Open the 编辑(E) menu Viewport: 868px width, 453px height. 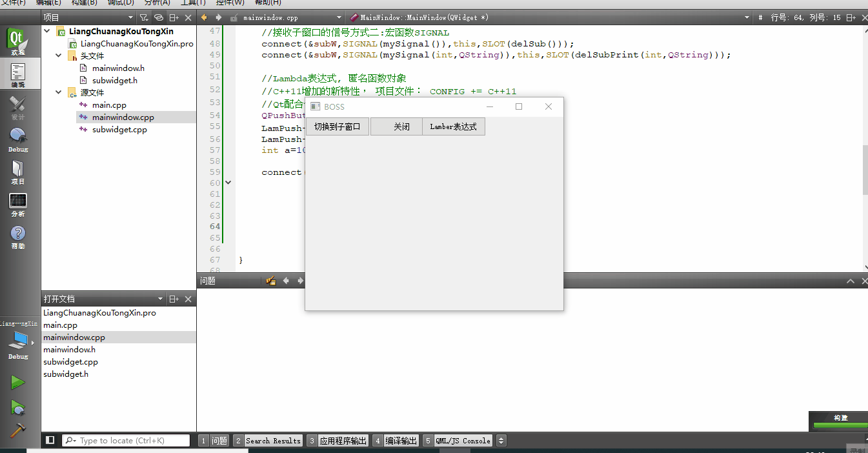[48, 3]
